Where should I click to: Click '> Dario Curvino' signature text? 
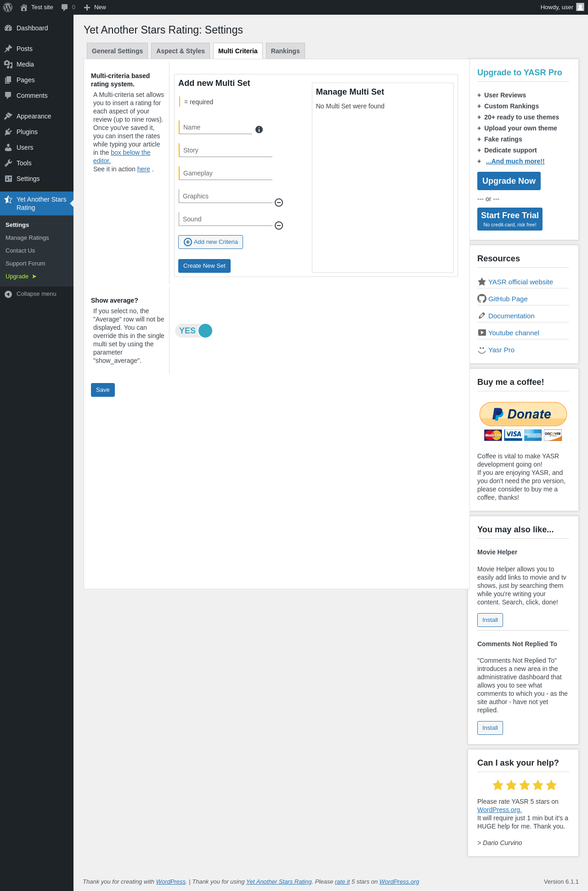(x=500, y=843)
